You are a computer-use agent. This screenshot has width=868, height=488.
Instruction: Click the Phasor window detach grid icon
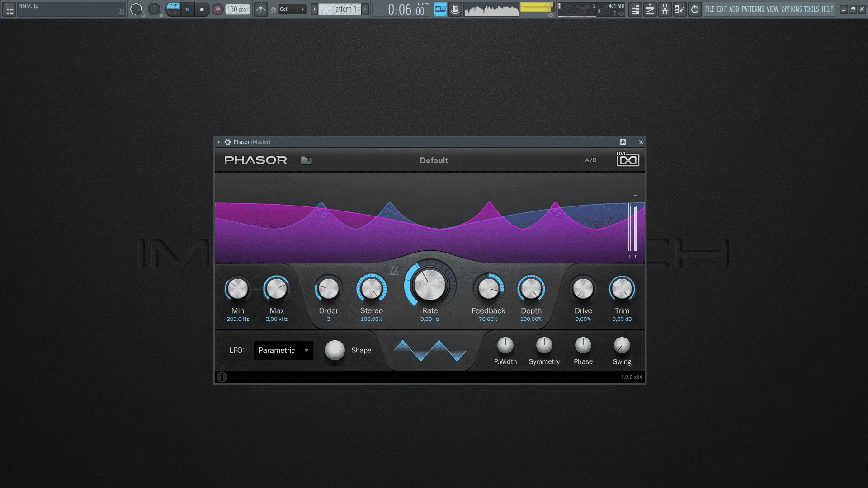(623, 142)
